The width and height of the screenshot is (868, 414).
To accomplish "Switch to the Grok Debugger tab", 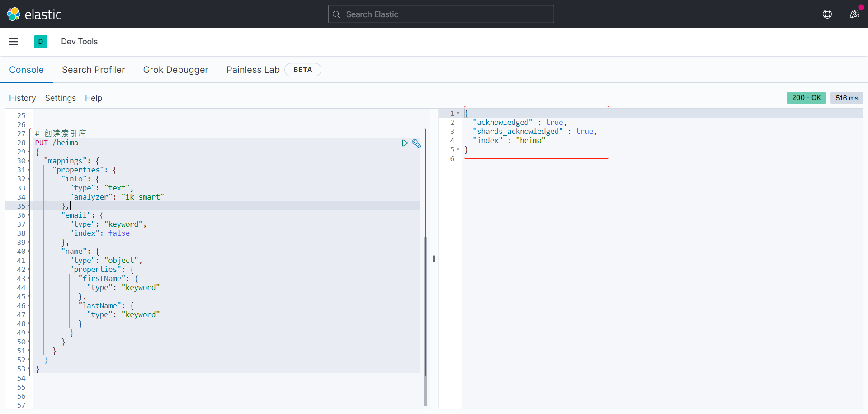I will pos(176,70).
